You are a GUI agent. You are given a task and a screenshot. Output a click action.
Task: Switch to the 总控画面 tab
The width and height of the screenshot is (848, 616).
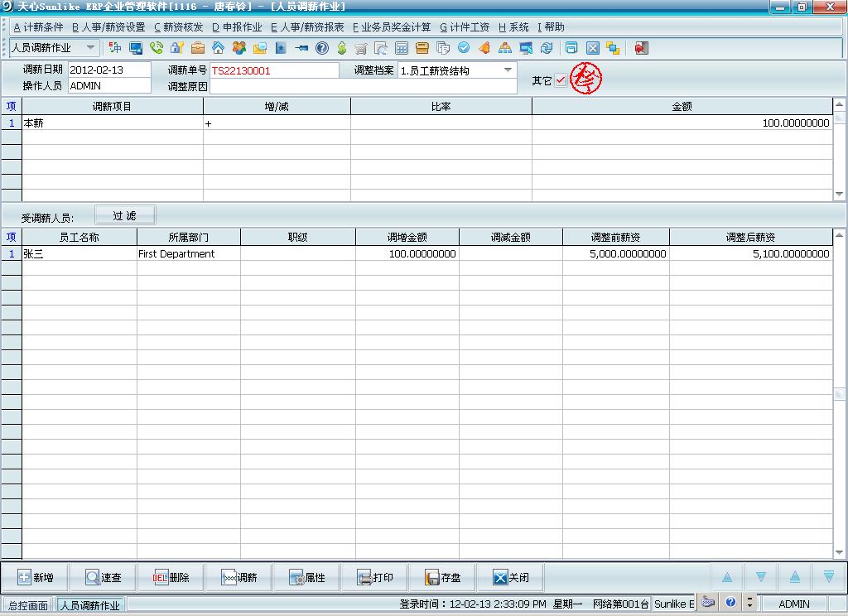point(28,605)
